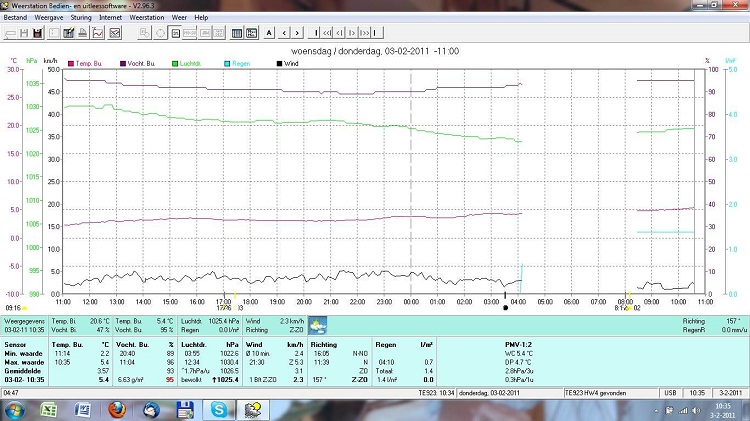The height and width of the screenshot is (421, 750).
Task: Open the Bestand menu
Action: [14, 18]
